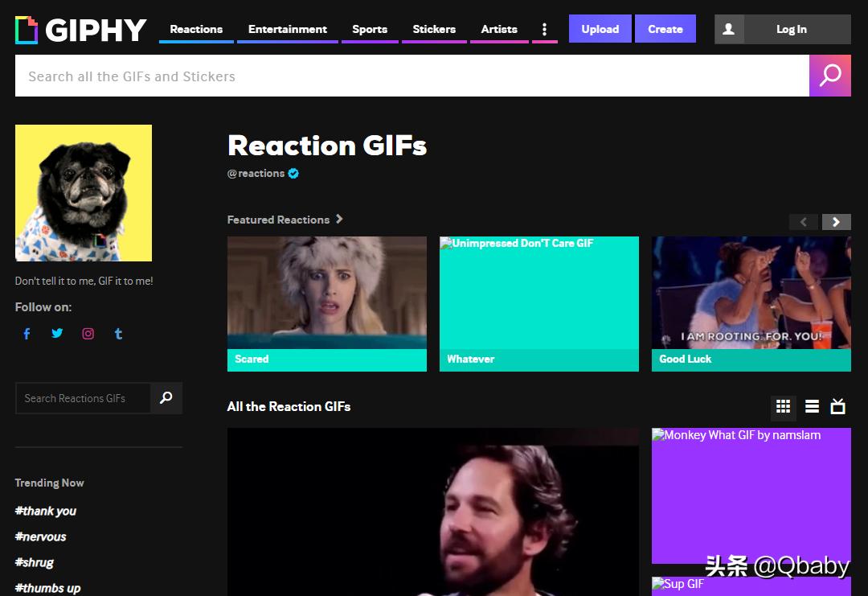
Task: Open the Whatever featured GIF
Action: coord(539,303)
